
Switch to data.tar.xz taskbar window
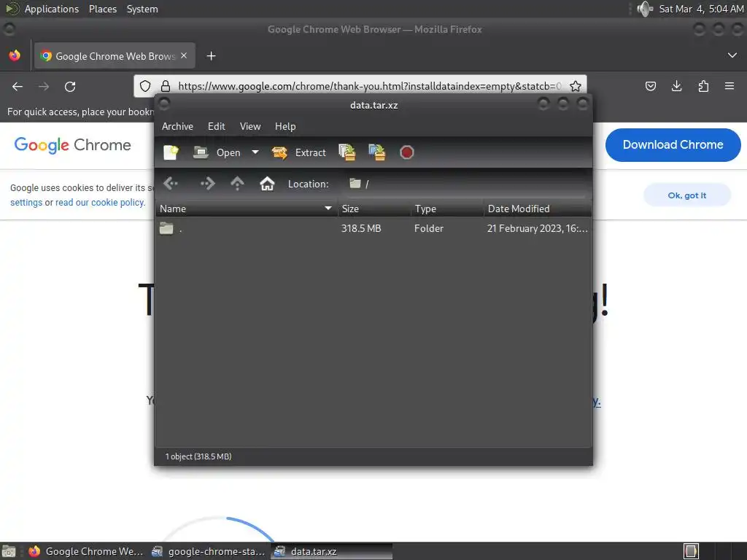pyautogui.click(x=332, y=551)
